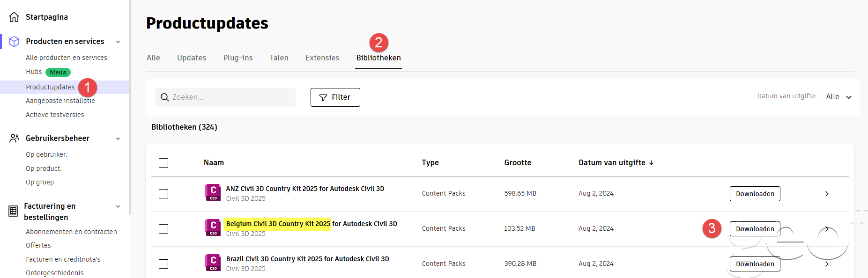Open Abonnementen en contracten link
Screen dimensions: 868x278
71,232
